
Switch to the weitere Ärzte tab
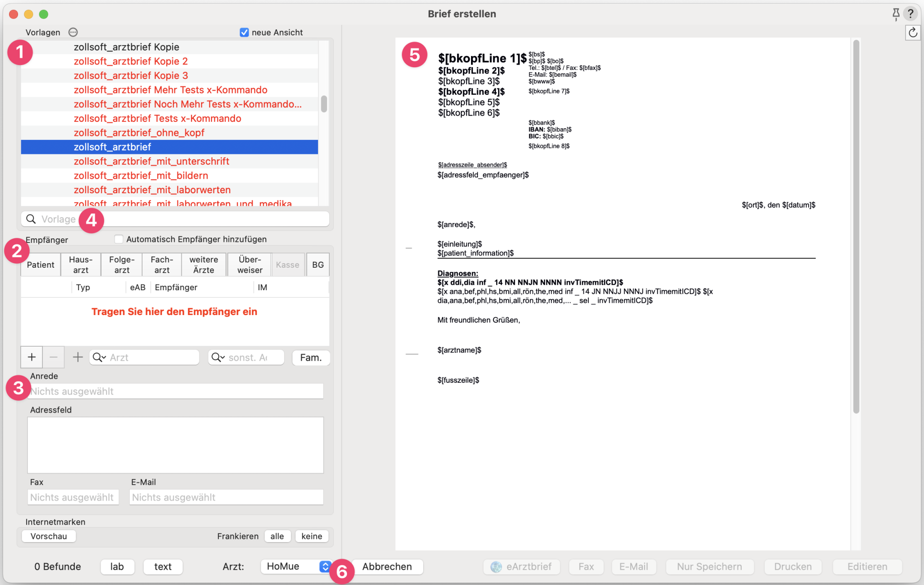(x=204, y=265)
